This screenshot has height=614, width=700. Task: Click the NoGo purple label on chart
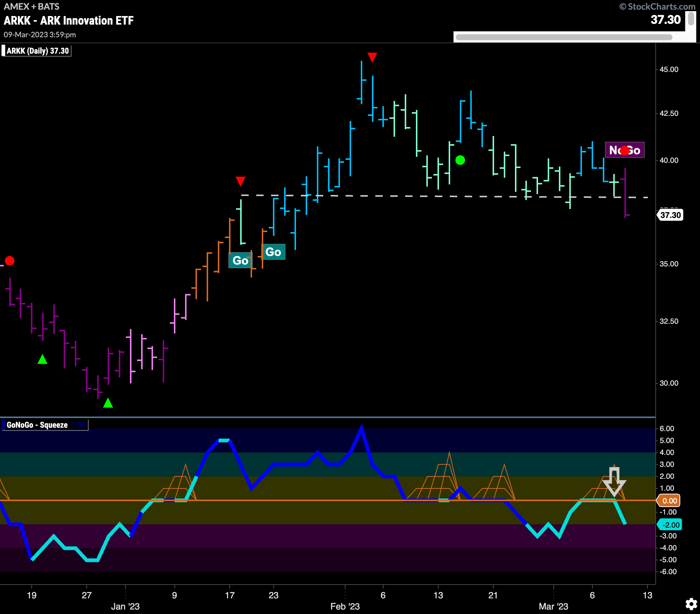pos(624,150)
